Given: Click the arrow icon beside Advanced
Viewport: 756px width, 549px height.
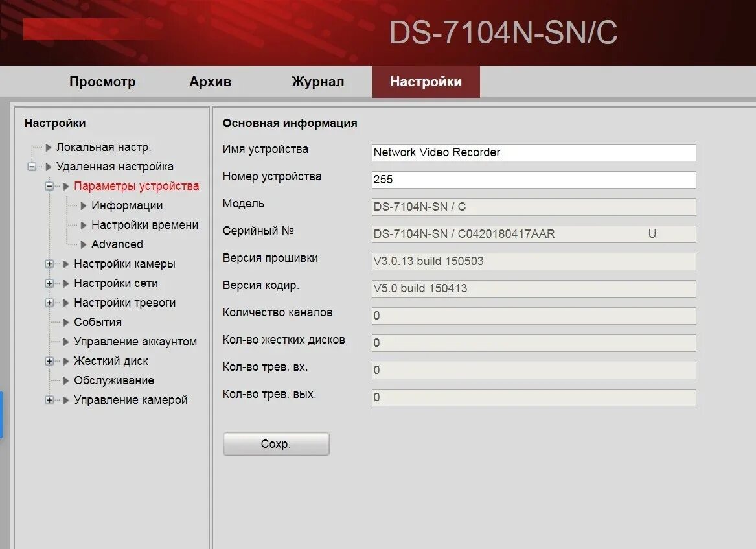Looking at the screenshot, I should 84,244.
